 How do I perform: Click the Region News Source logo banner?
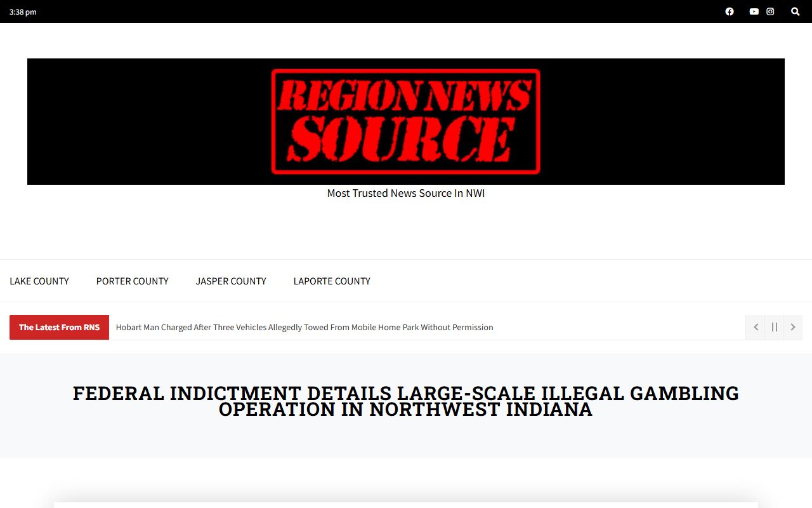[406, 121]
